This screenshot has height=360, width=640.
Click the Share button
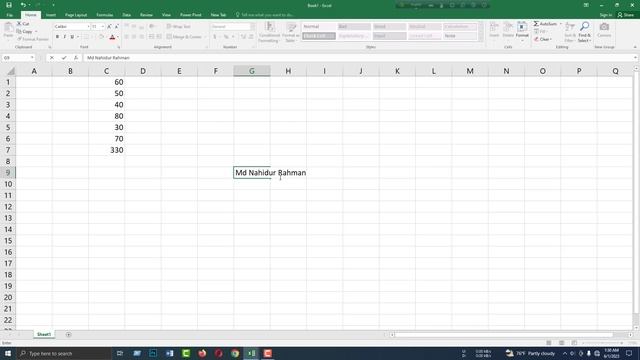click(x=626, y=15)
